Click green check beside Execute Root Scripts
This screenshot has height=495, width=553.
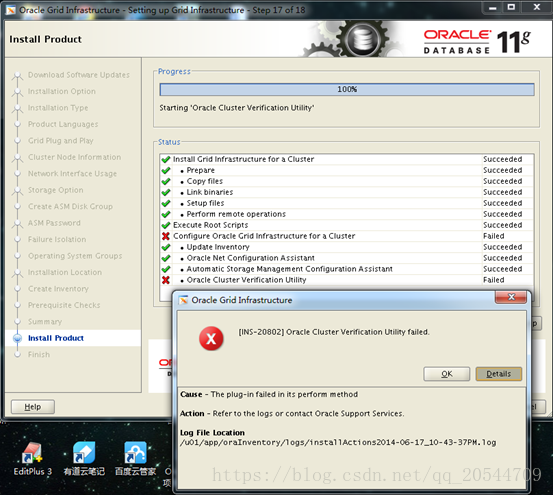pos(166,225)
